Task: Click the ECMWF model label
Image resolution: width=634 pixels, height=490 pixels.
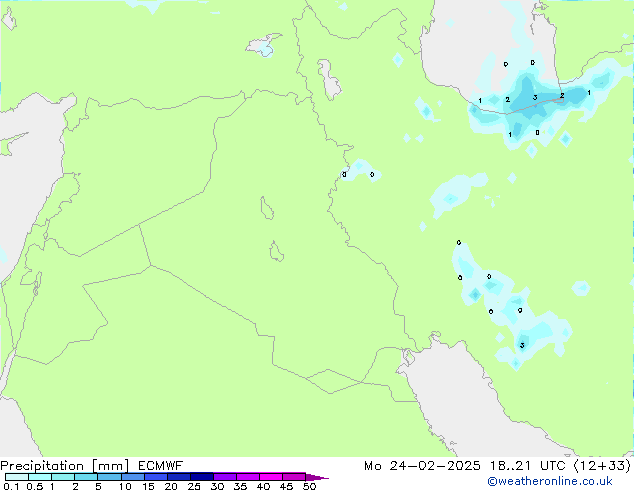Action: [161, 466]
